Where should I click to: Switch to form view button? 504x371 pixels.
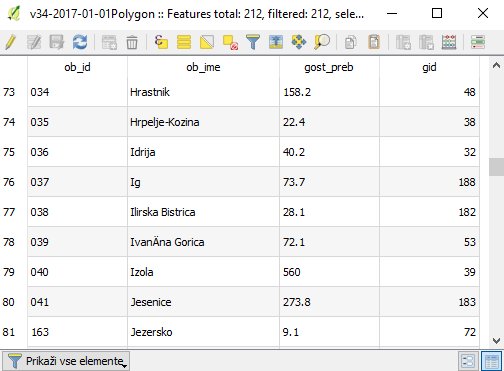coord(468,361)
